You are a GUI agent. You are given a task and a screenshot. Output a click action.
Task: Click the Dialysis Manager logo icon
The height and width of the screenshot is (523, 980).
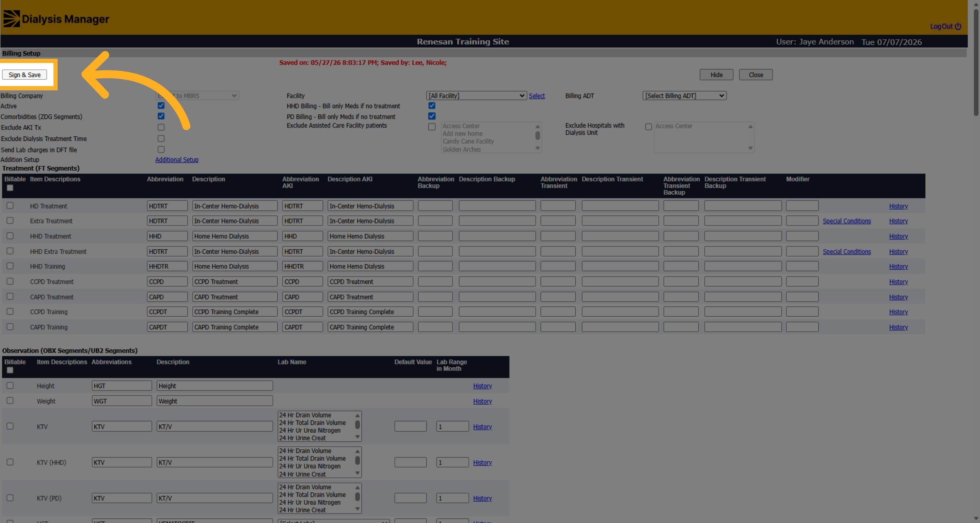click(11, 18)
